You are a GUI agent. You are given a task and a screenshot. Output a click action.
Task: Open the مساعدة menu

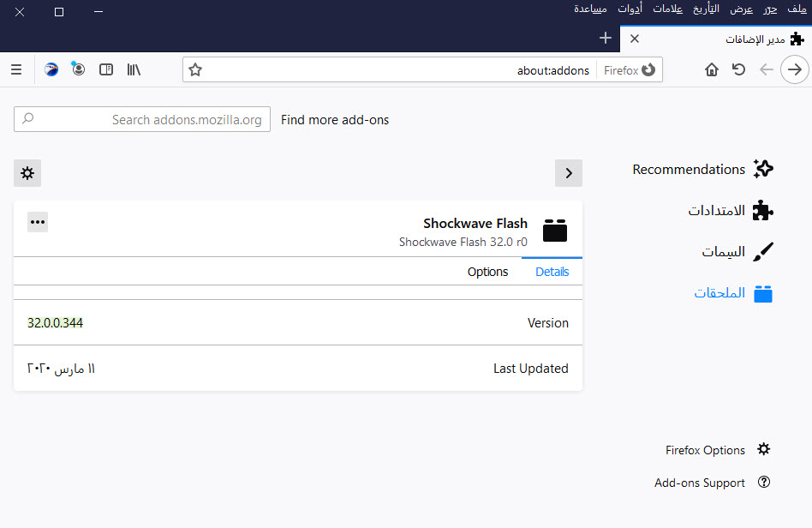pyautogui.click(x=590, y=9)
